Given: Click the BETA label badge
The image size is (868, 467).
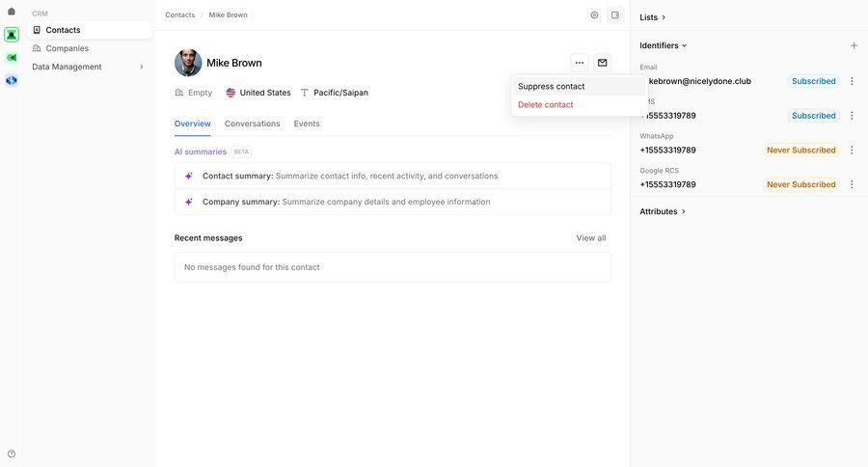Looking at the screenshot, I should pos(241,151).
